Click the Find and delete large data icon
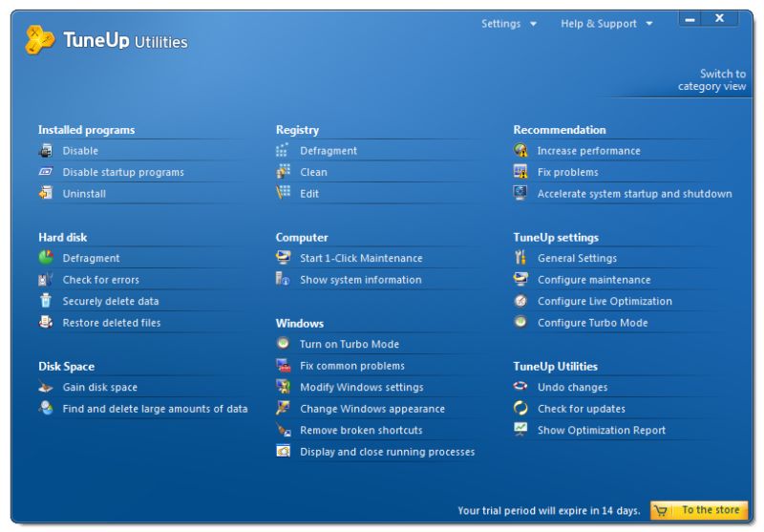The height and width of the screenshot is (532, 764). (x=46, y=408)
